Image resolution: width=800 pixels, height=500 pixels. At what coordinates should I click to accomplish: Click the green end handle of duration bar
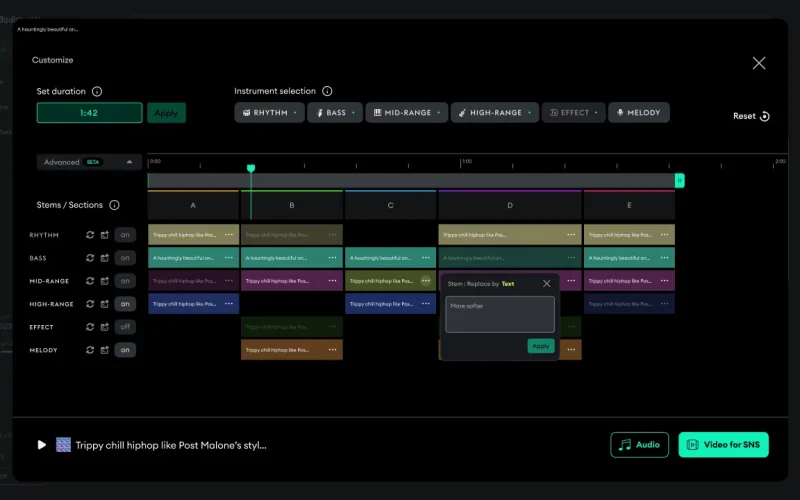click(680, 181)
